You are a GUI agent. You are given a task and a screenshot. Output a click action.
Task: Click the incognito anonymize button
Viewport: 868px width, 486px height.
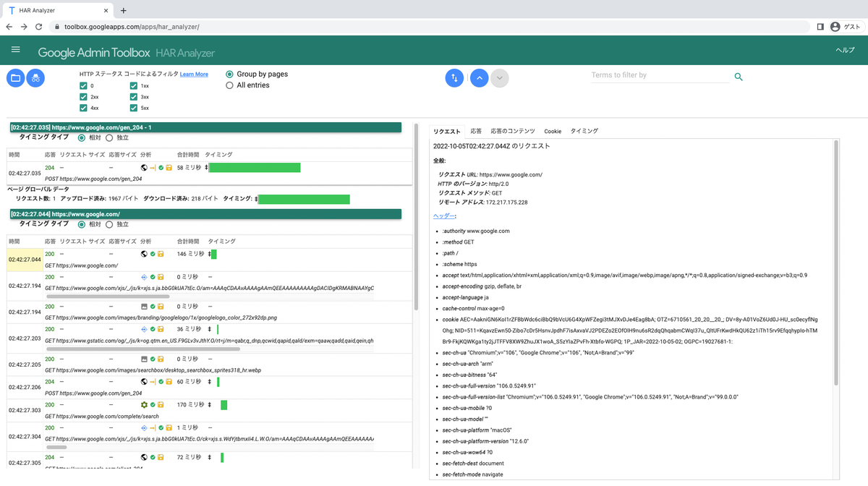pyautogui.click(x=35, y=78)
